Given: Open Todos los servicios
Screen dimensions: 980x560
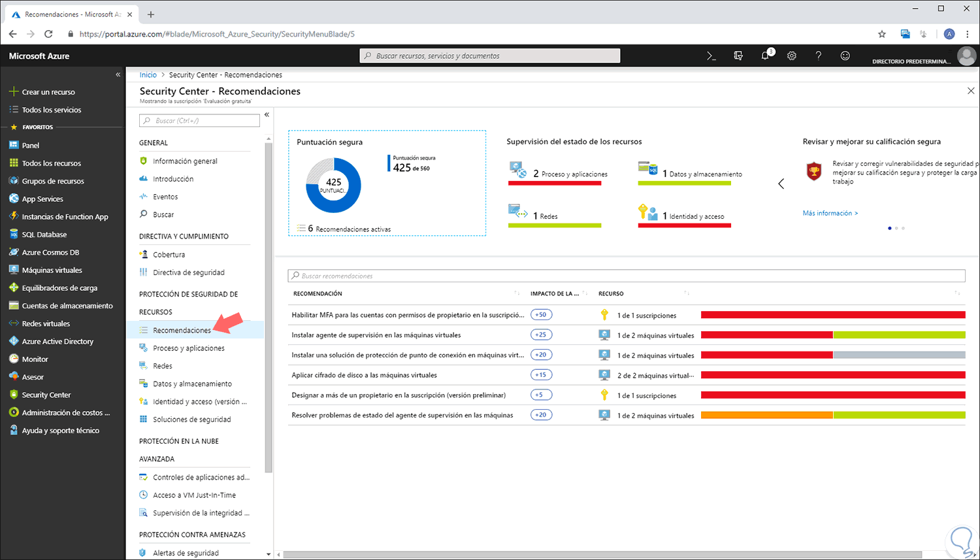Looking at the screenshot, I should [x=52, y=110].
